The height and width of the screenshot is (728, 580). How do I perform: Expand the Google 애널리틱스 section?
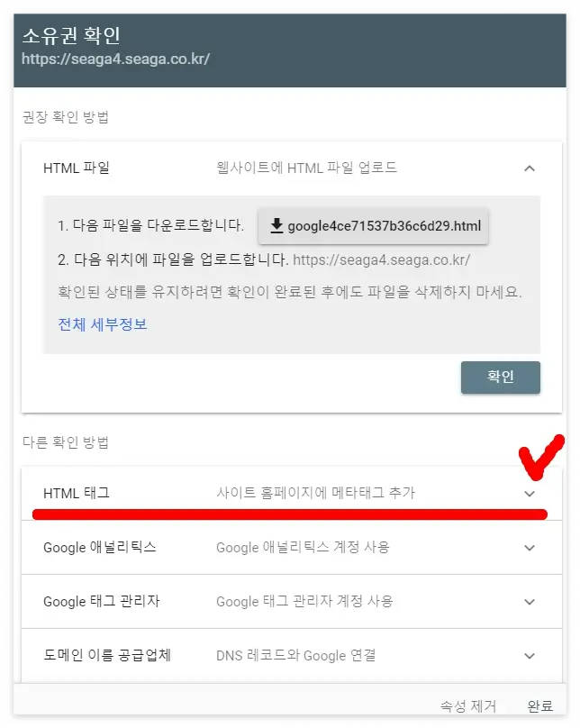pos(530,548)
